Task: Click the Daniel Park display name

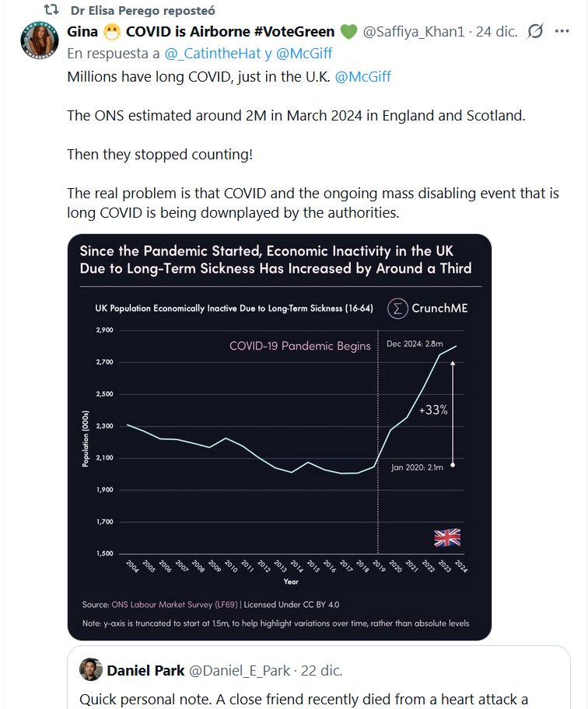Action: tap(146, 670)
